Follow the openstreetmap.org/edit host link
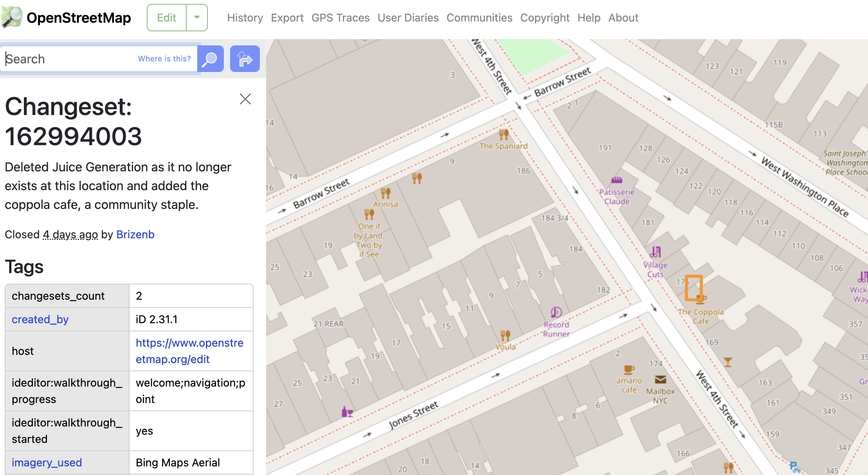 (x=189, y=351)
